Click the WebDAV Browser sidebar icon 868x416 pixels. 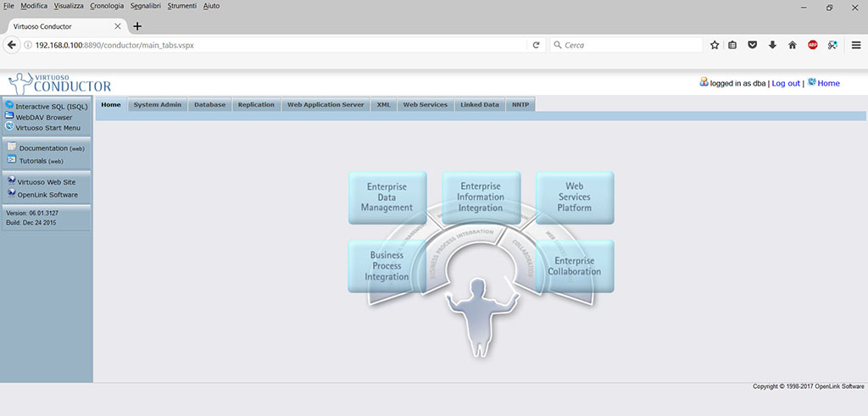8,115
